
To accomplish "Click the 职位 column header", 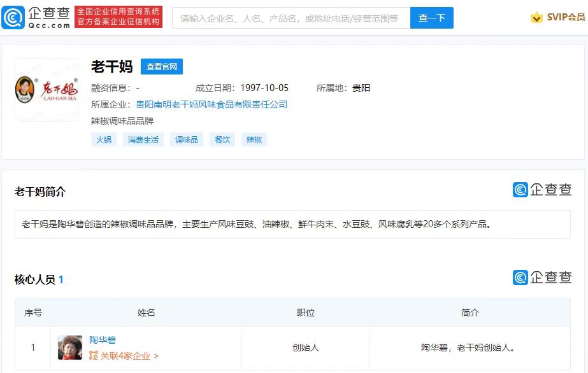I will [x=305, y=313].
